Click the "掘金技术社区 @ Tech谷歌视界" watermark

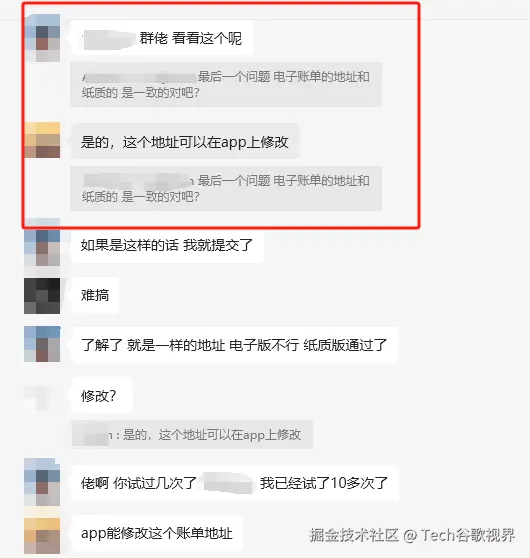(x=412, y=535)
